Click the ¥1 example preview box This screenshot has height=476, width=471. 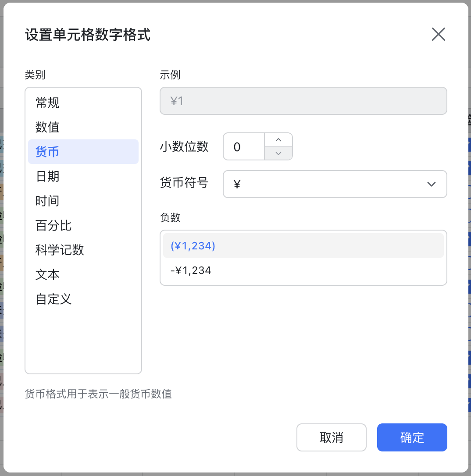click(303, 101)
